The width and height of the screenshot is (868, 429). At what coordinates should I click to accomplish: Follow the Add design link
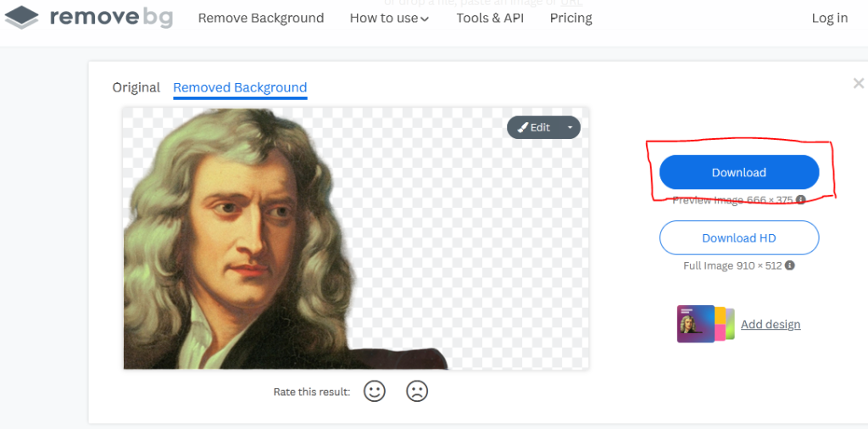point(771,324)
